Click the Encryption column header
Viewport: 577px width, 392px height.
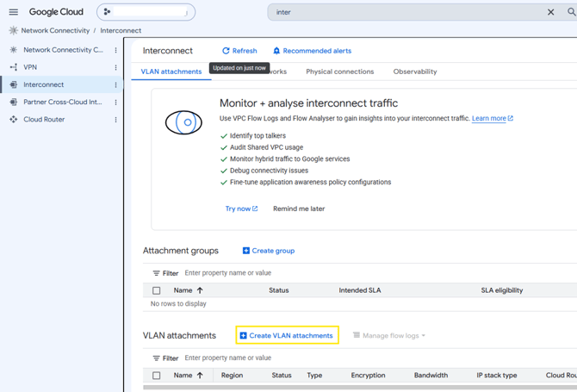point(368,375)
